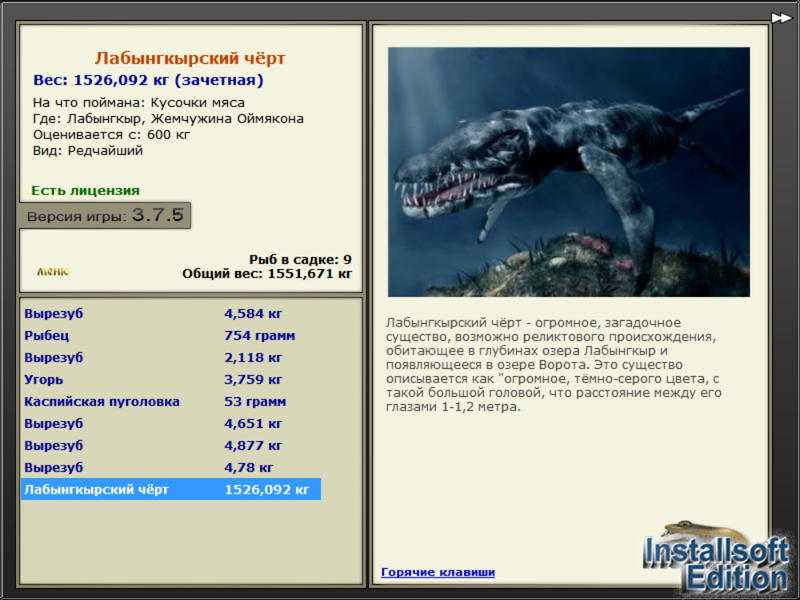
Task: Click the orange Лабынгкырский чёрт title
Action: 190,58
